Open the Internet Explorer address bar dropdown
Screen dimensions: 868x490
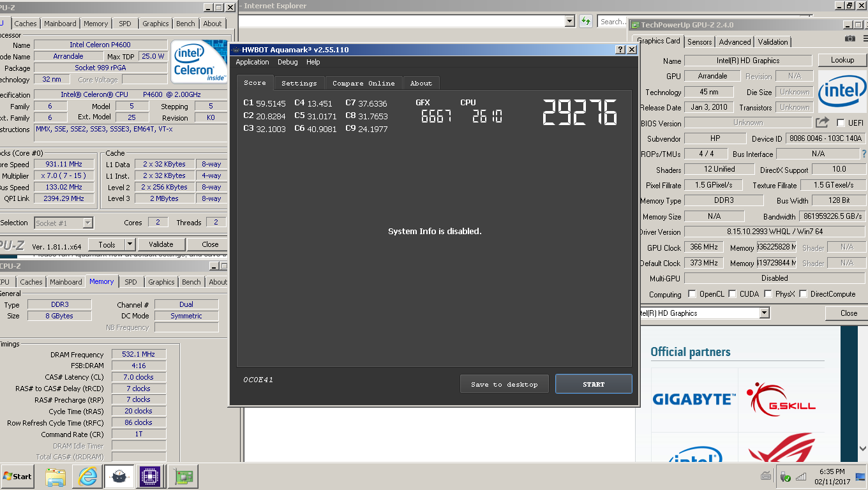[570, 21]
